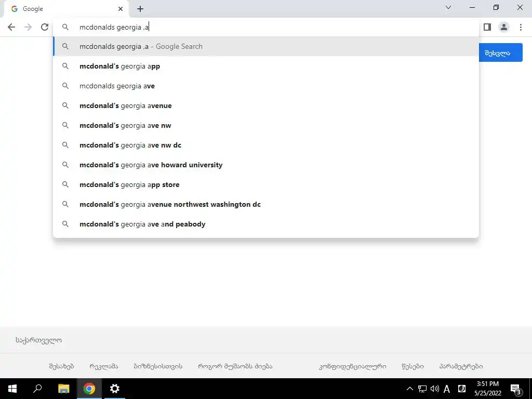Open the Windows Start menu
The width and height of the screenshot is (532, 399).
(x=12, y=389)
